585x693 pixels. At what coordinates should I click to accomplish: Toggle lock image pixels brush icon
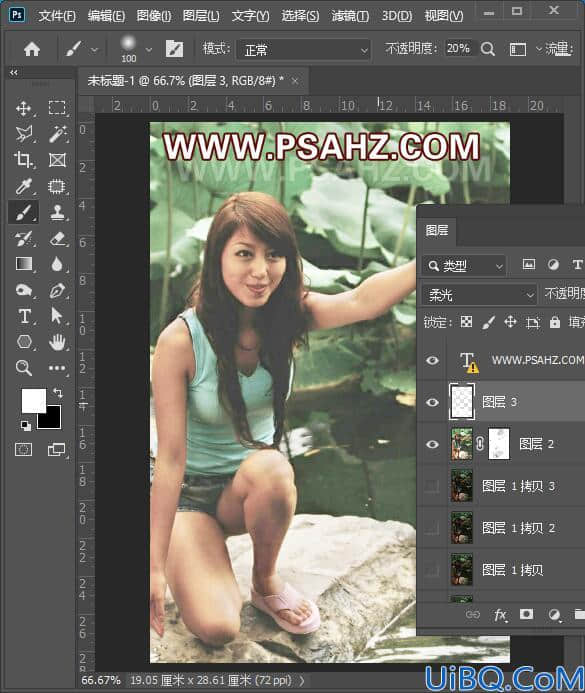(x=488, y=322)
